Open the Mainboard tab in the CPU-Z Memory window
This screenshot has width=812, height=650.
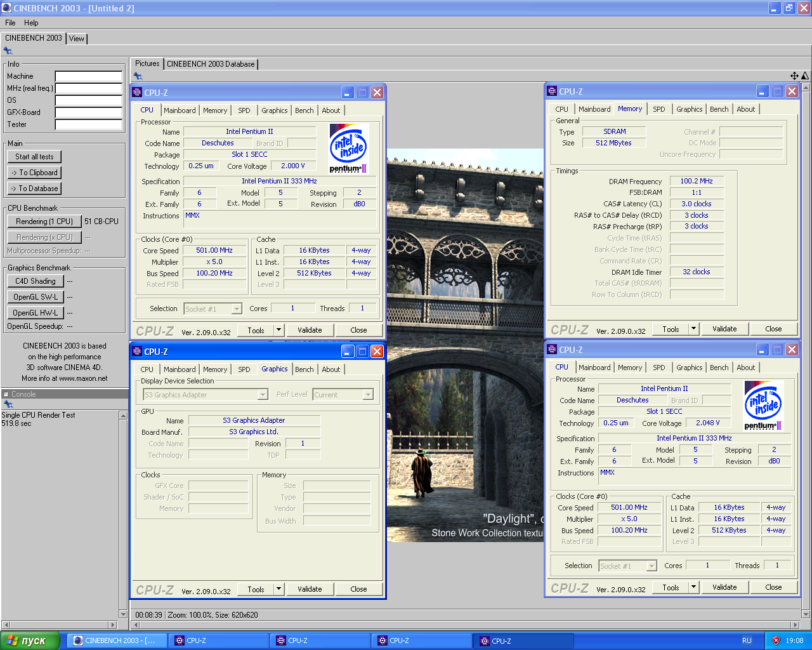[x=594, y=109]
